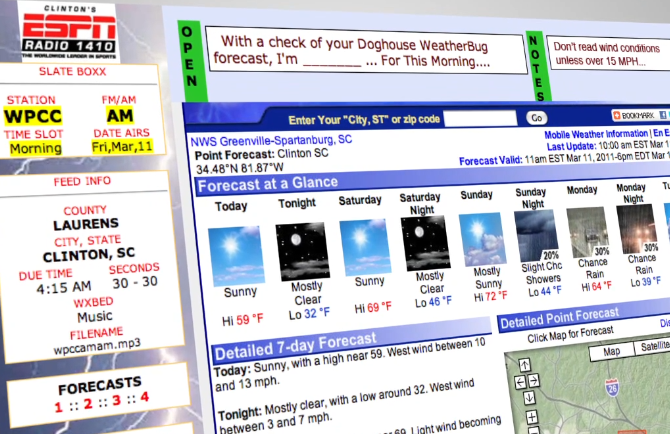Click the city value CLINTON, SC
670x434 pixels.
click(89, 255)
